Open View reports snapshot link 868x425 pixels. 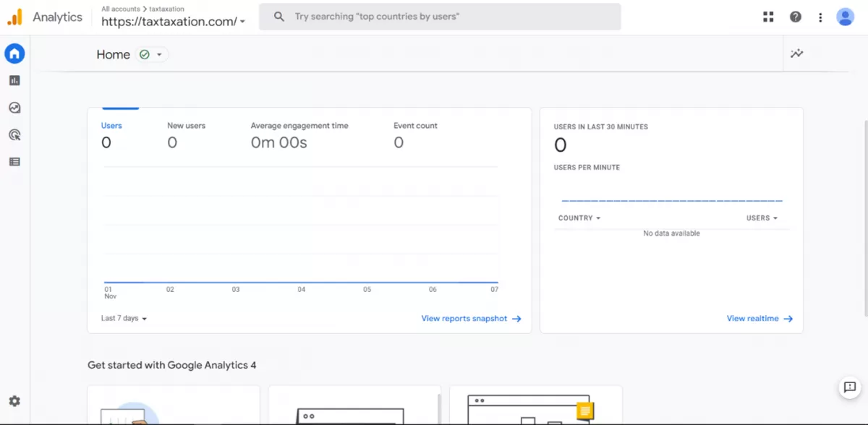(472, 319)
